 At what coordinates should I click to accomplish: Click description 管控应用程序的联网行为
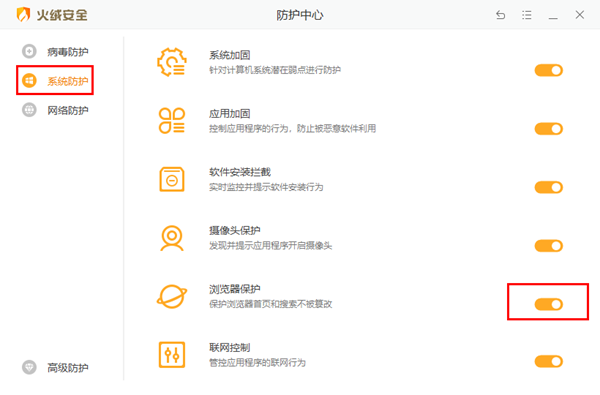point(257,362)
